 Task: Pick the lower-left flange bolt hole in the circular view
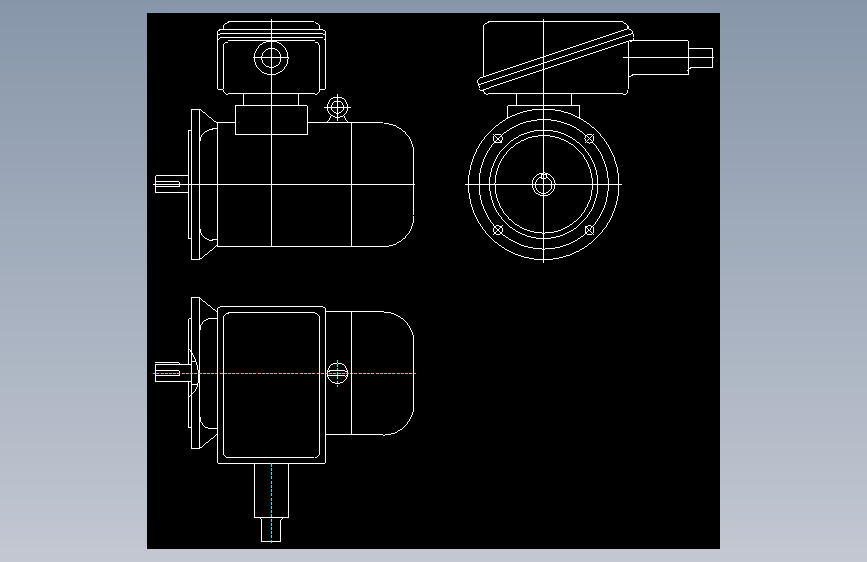(498, 230)
